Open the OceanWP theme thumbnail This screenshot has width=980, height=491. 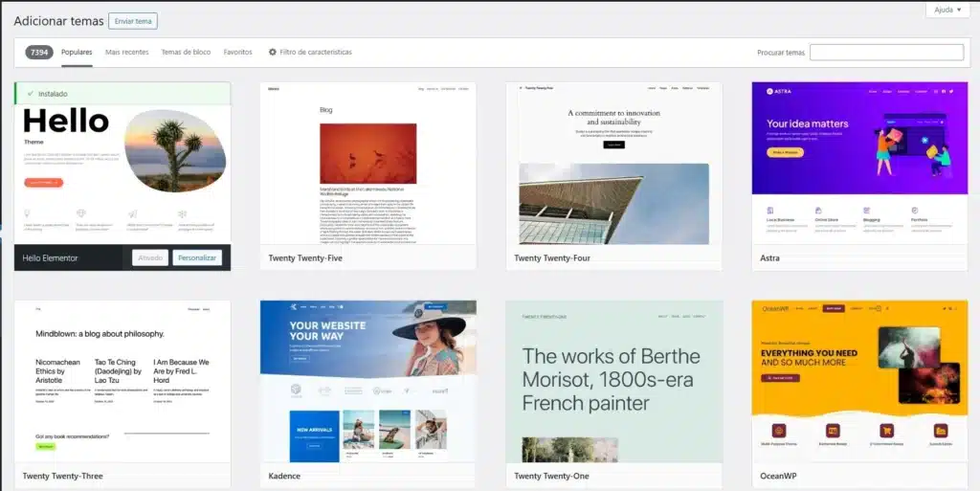click(859, 382)
